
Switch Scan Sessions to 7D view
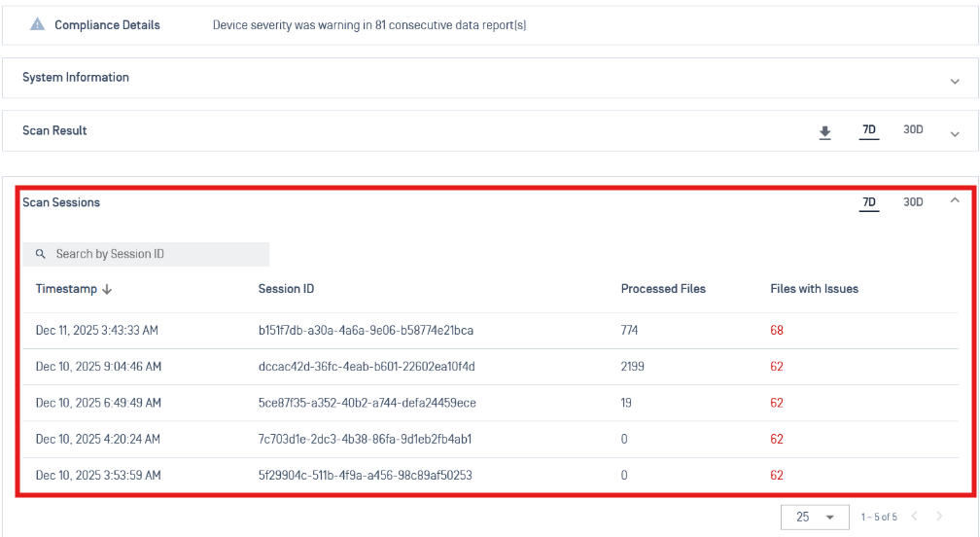869,202
